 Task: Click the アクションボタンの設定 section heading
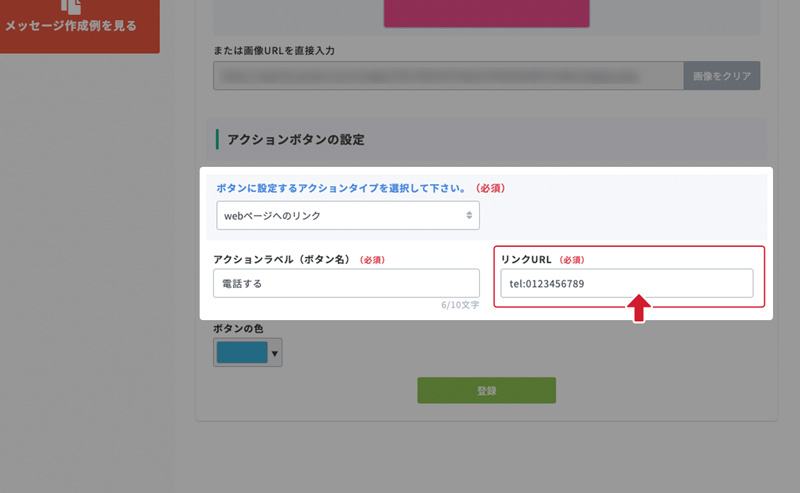coord(296,139)
